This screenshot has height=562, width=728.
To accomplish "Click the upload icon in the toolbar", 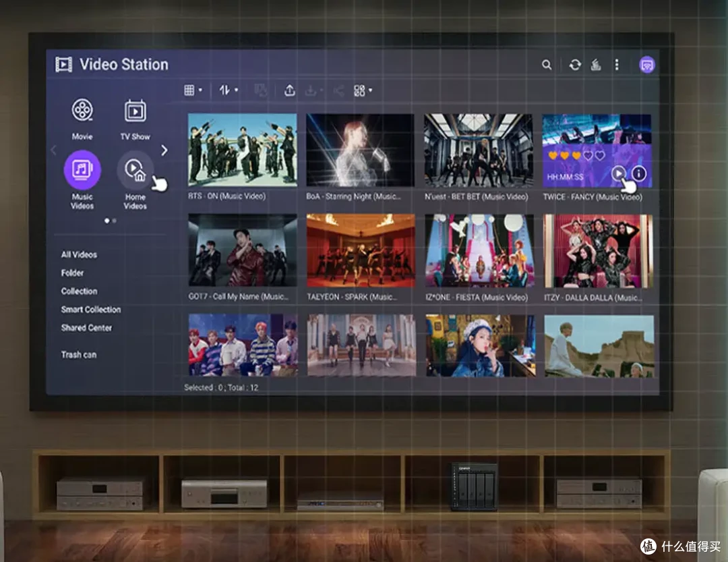I will point(289,90).
